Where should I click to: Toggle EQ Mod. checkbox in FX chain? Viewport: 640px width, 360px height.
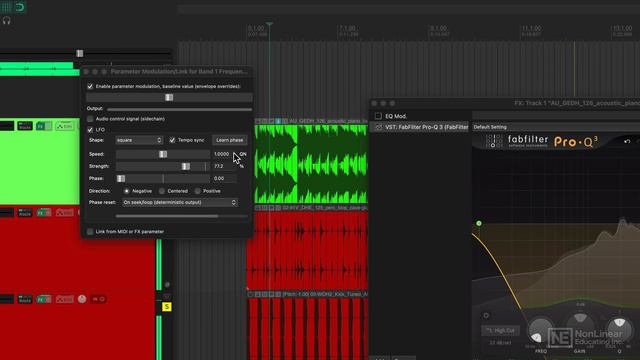point(378,116)
